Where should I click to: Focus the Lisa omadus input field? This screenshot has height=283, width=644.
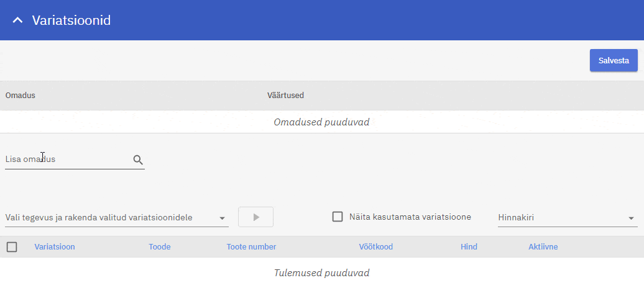point(67,159)
